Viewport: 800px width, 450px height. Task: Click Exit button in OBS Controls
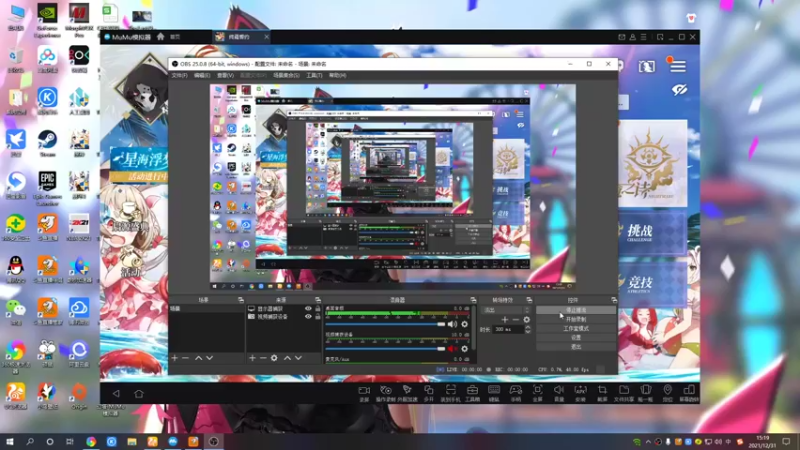(576, 347)
